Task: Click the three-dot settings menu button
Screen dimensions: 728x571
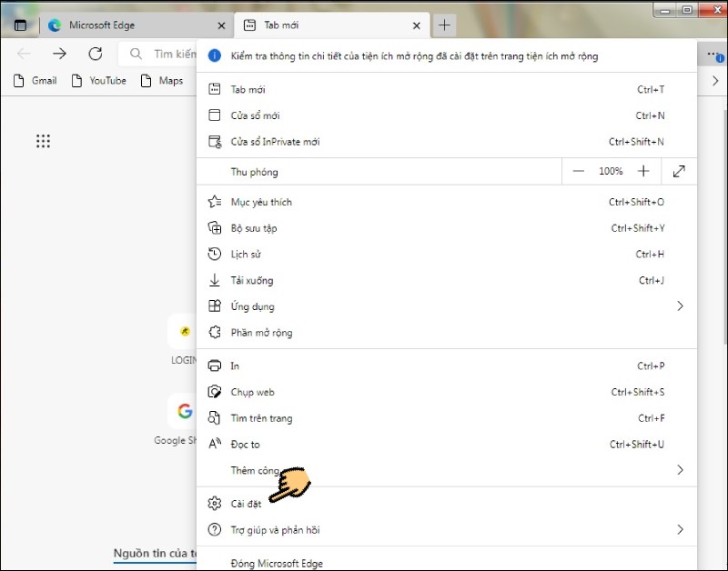Action: tap(713, 55)
